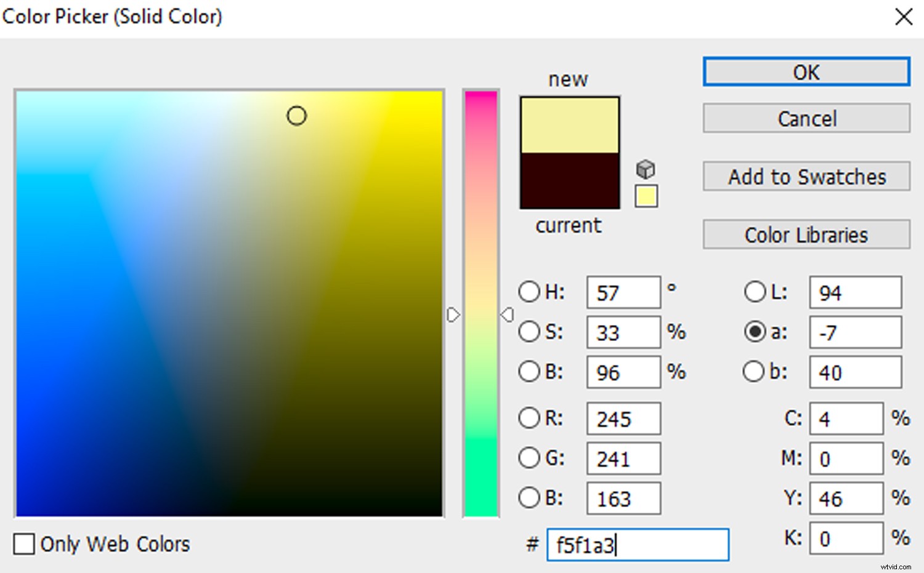Confirm the color by clicking OK
Image resolution: width=924 pixels, height=573 pixels.
806,72
